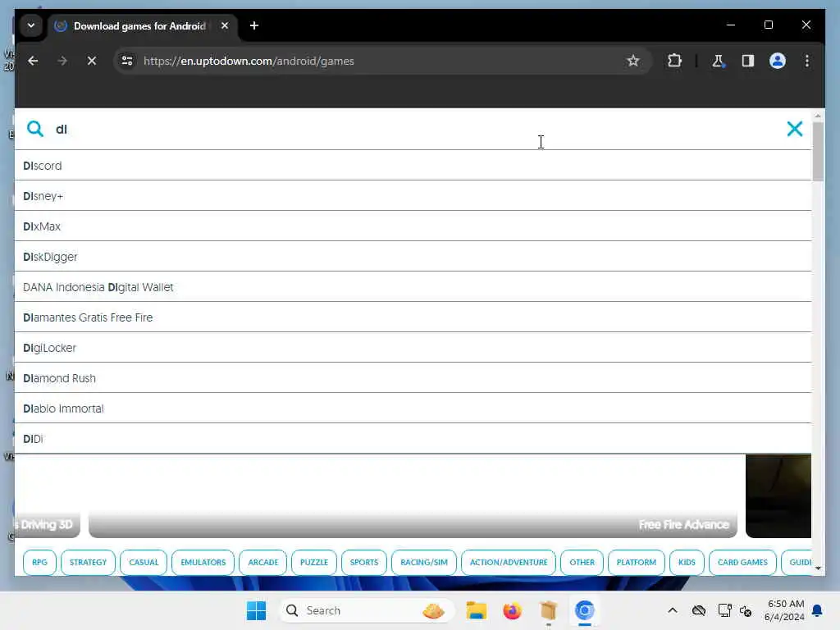Click the blue search magnifier icon
The height and width of the screenshot is (630, 840).
coord(34,129)
